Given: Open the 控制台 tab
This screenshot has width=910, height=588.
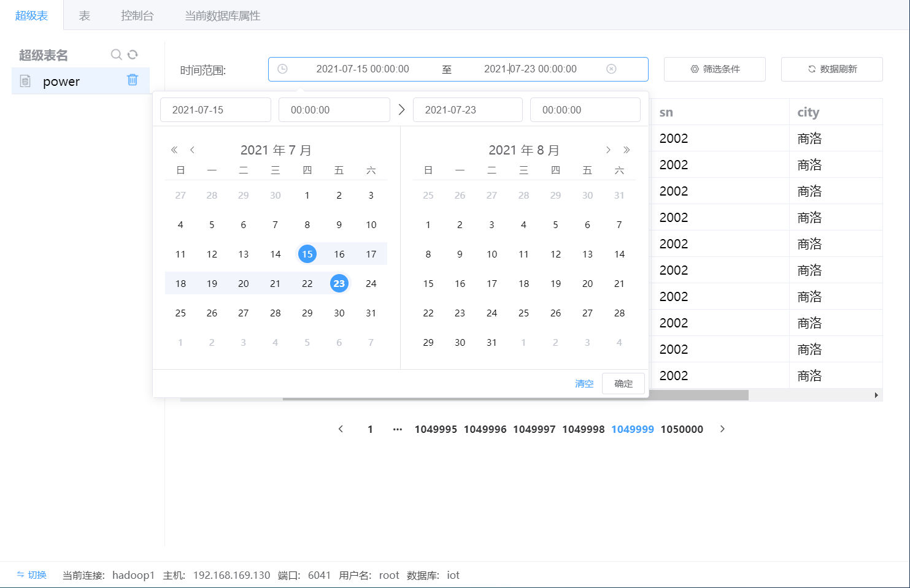Looking at the screenshot, I should 137,15.
